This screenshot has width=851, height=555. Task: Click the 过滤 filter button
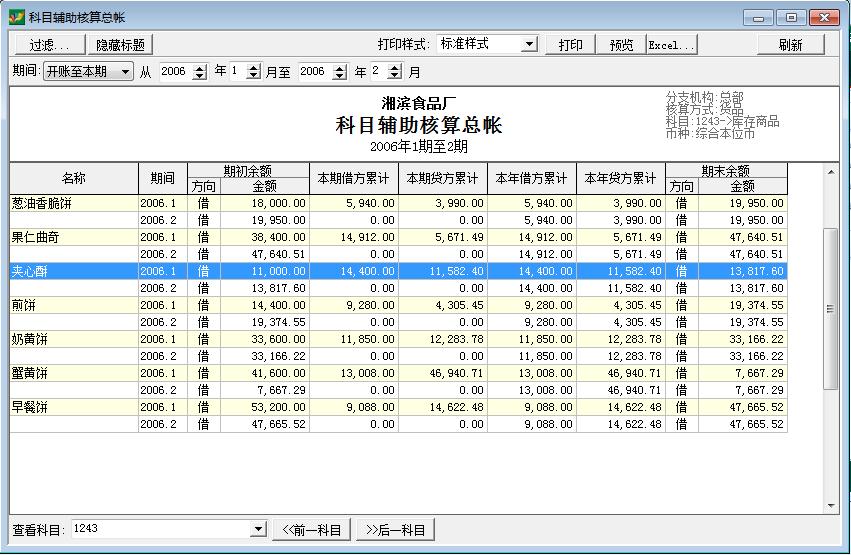click(48, 45)
